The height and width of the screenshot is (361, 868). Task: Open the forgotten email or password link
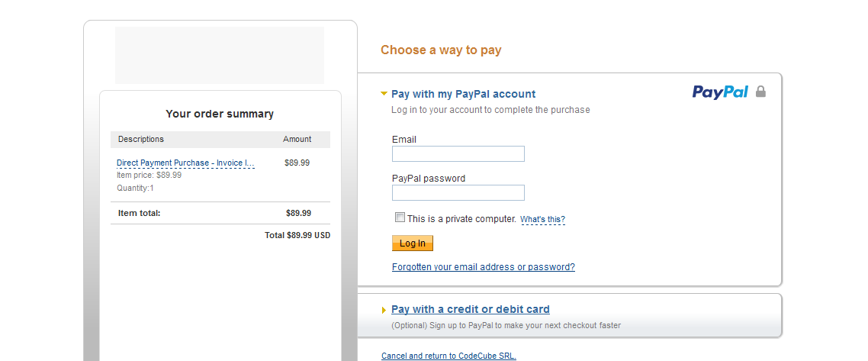pos(483,267)
